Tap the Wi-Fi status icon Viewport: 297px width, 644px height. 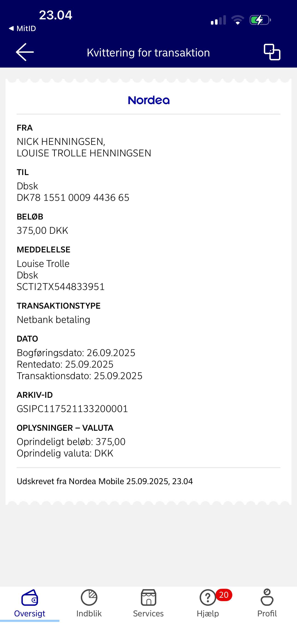tap(238, 20)
